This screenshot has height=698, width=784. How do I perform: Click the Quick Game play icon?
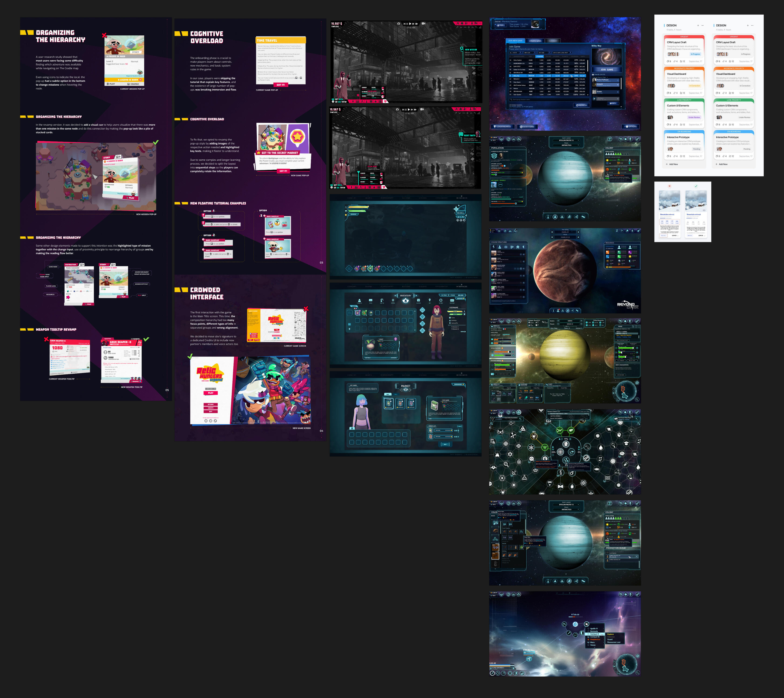521,127
